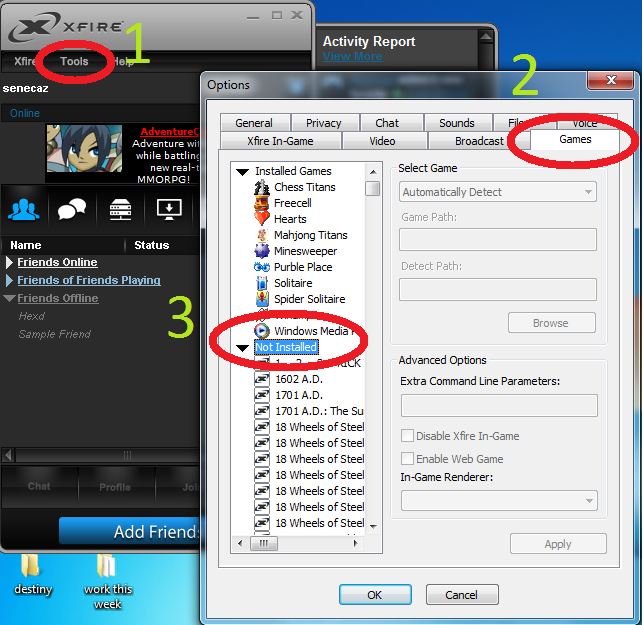
Task: Click the OK button
Action: click(375, 595)
